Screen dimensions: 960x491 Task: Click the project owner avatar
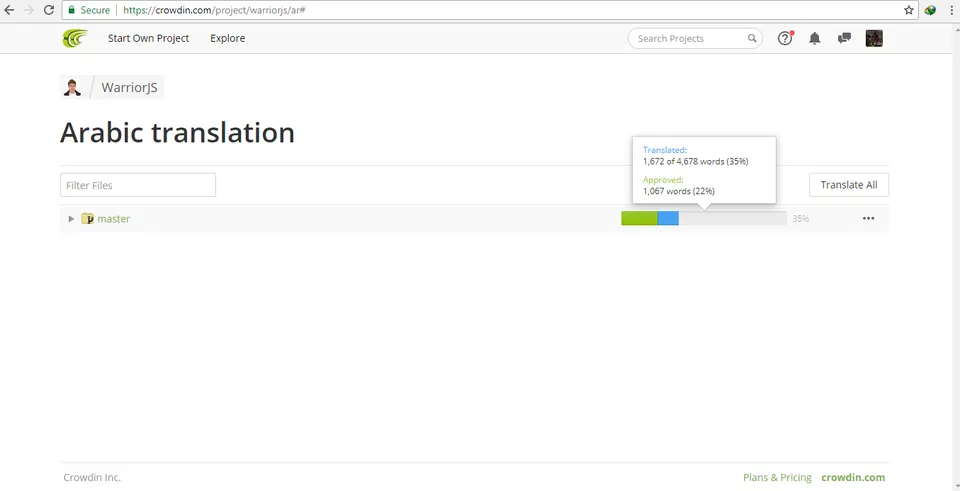73,88
